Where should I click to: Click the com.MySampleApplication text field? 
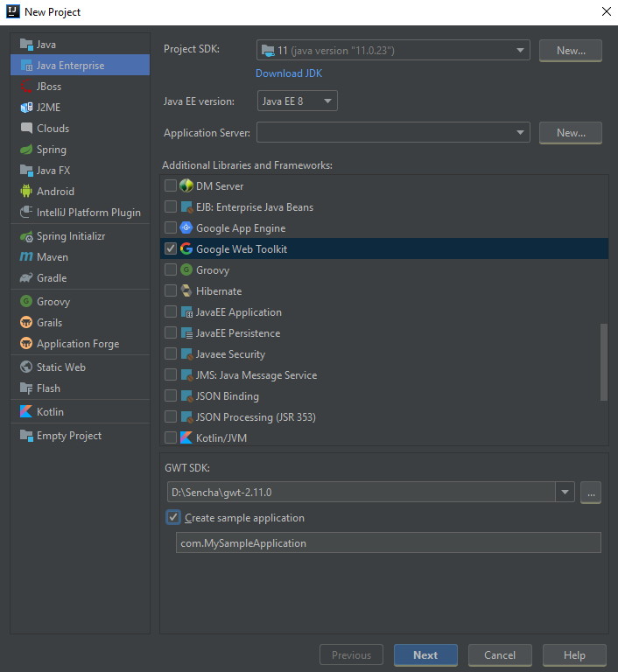coord(388,542)
